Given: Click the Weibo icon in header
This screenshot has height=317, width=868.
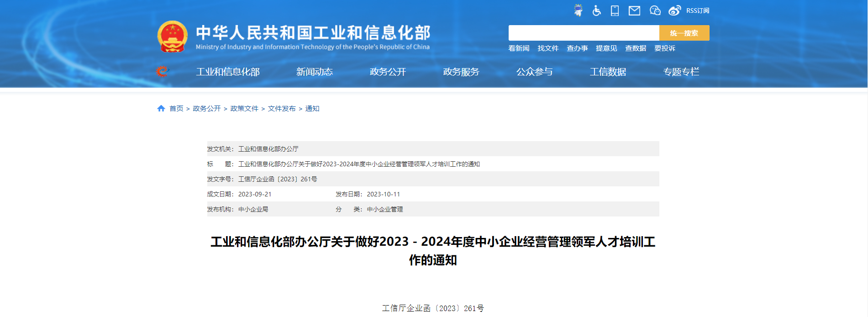Looking at the screenshot, I should [x=674, y=11].
